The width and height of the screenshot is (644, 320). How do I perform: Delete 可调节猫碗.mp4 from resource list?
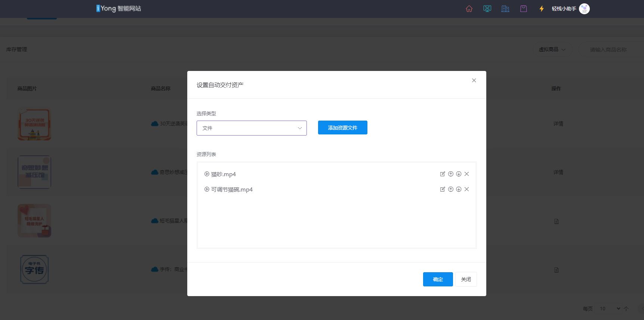466,189
